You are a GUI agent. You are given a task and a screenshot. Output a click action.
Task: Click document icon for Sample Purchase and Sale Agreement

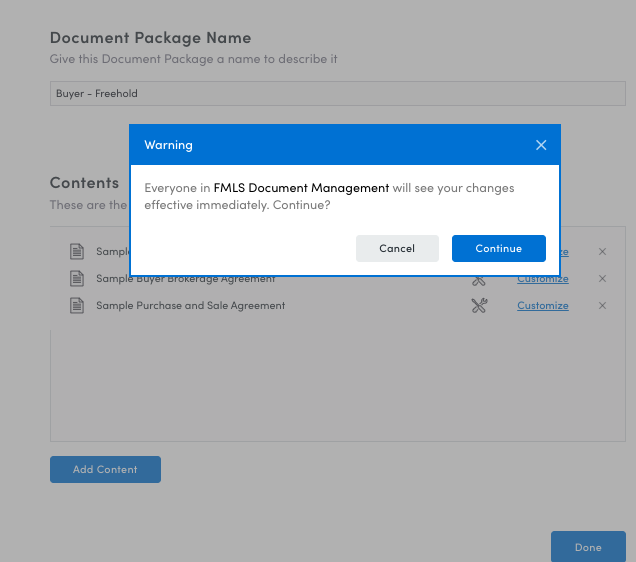click(x=77, y=305)
